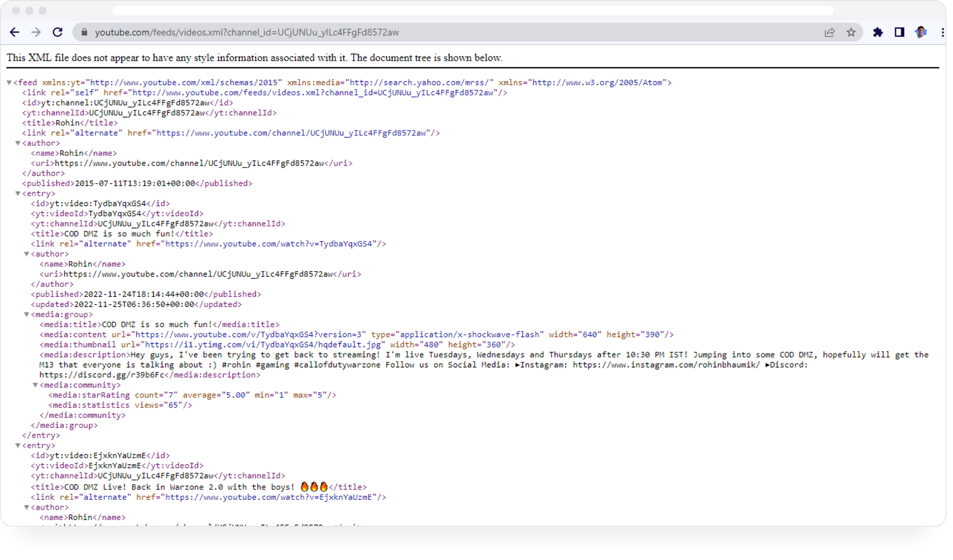Viewport: 953px width, 560px height.
Task: Collapse the first entry element
Action: coord(17,193)
